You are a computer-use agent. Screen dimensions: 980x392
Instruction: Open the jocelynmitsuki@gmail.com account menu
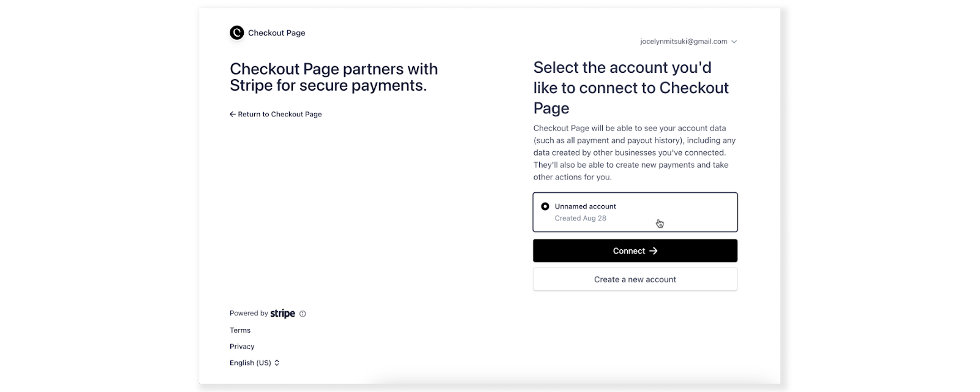point(684,42)
